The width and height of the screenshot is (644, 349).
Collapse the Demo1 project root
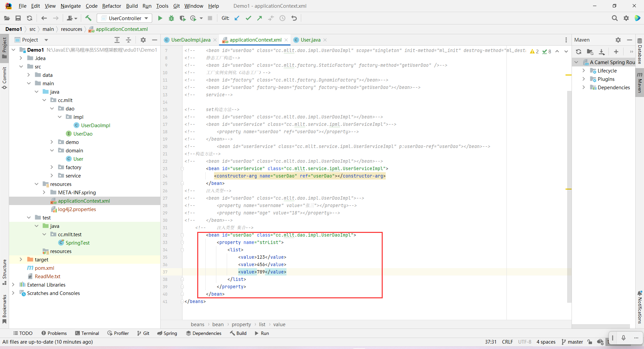point(13,50)
